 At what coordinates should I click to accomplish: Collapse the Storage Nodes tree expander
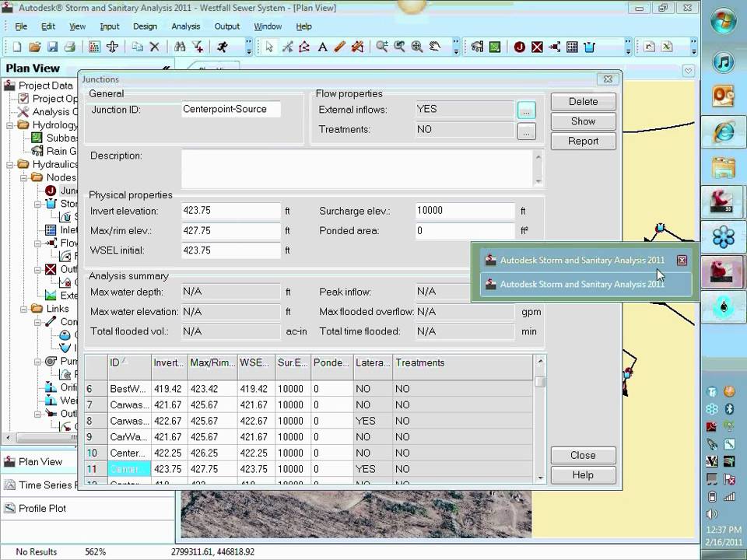coord(37,205)
